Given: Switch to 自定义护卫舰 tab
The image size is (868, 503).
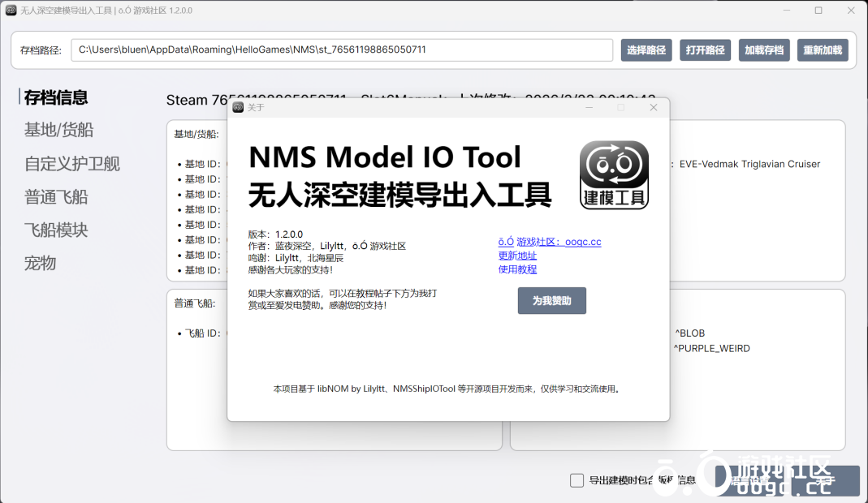Looking at the screenshot, I should tap(72, 163).
